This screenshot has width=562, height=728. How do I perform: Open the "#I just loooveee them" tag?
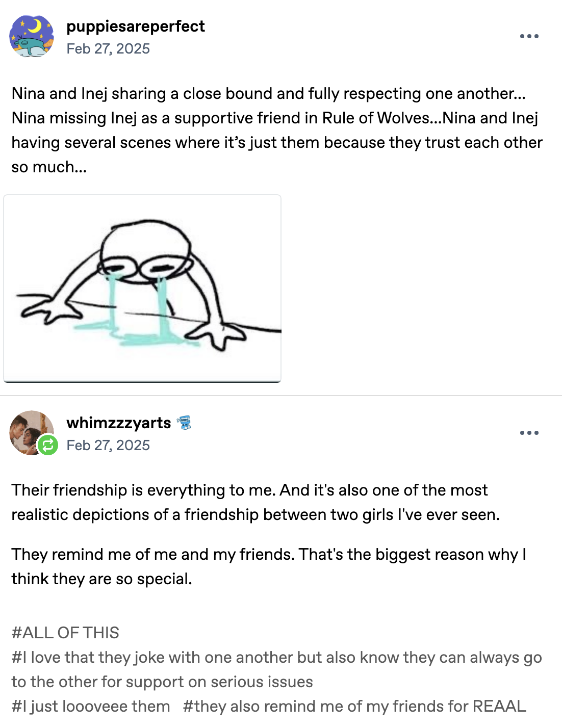[91, 706]
